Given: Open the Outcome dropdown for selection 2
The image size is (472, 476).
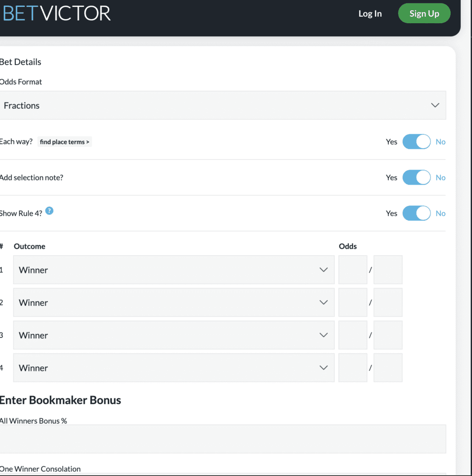Looking at the screenshot, I should [173, 303].
